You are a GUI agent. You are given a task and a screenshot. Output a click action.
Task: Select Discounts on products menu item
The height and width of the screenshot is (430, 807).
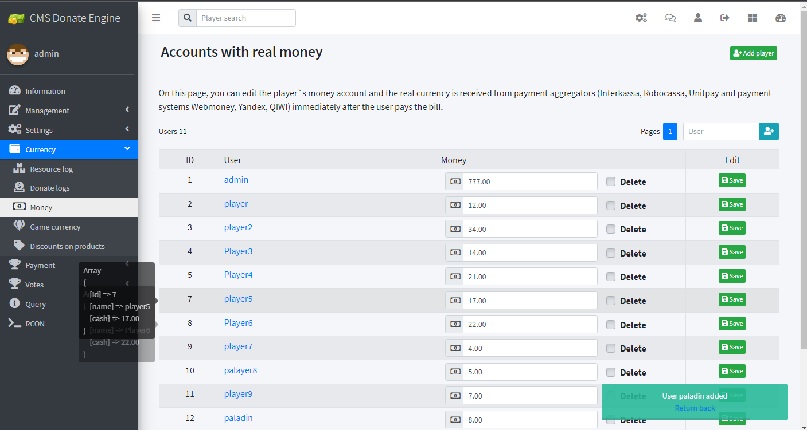tap(67, 246)
